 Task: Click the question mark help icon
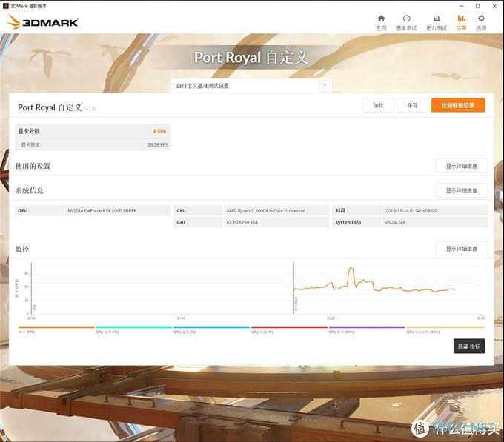325,86
